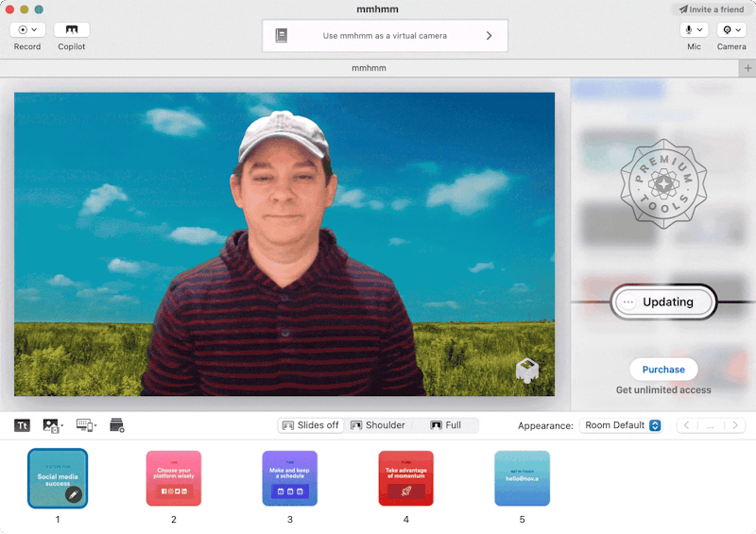Add a new slide stack icon
756x534 pixels.
click(x=116, y=425)
